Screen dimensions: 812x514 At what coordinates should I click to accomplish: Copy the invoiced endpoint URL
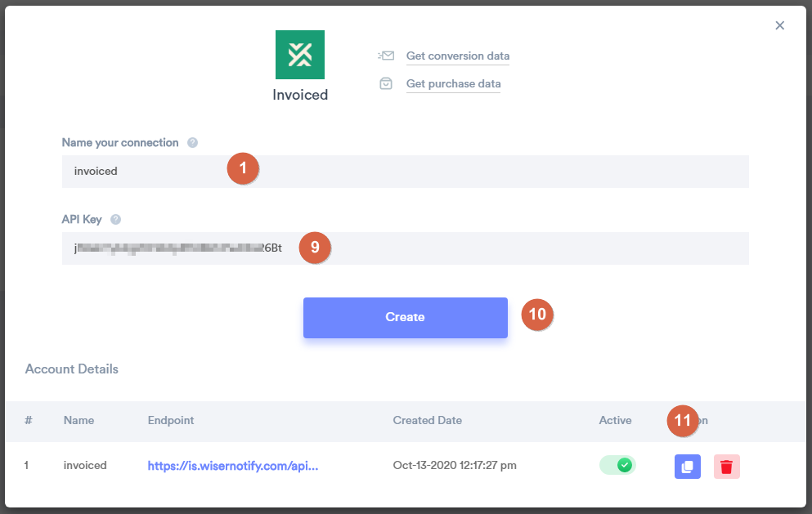(x=687, y=467)
